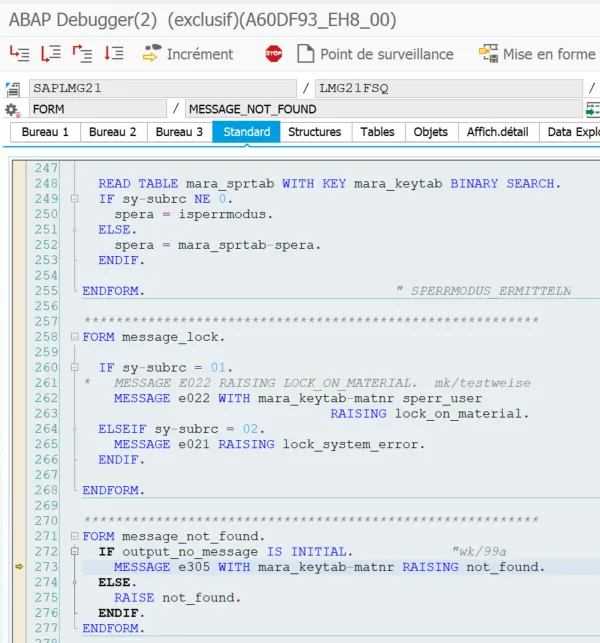Switch to the Bureau 3 tab
This screenshot has width=600, height=643.
[x=179, y=132]
